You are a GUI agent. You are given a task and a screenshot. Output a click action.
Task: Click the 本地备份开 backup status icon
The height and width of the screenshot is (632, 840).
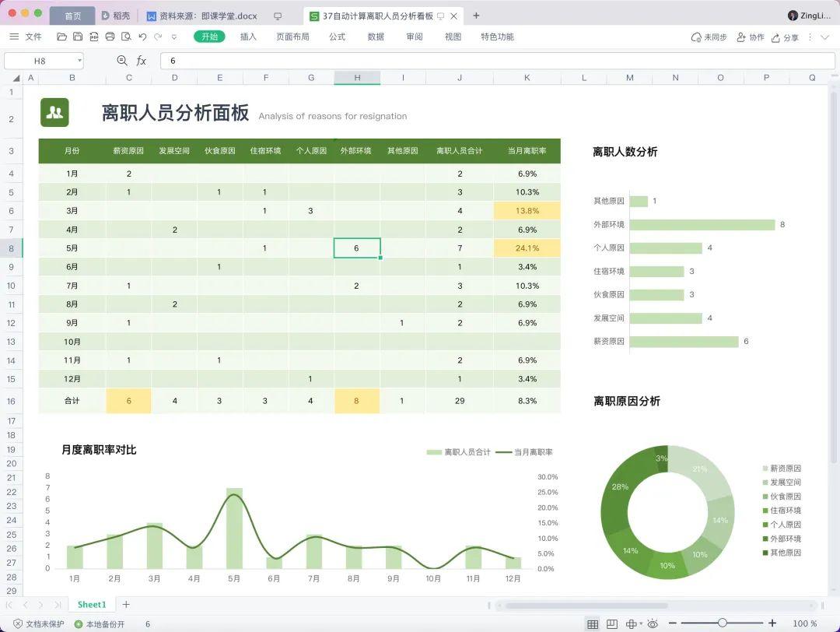(x=79, y=624)
